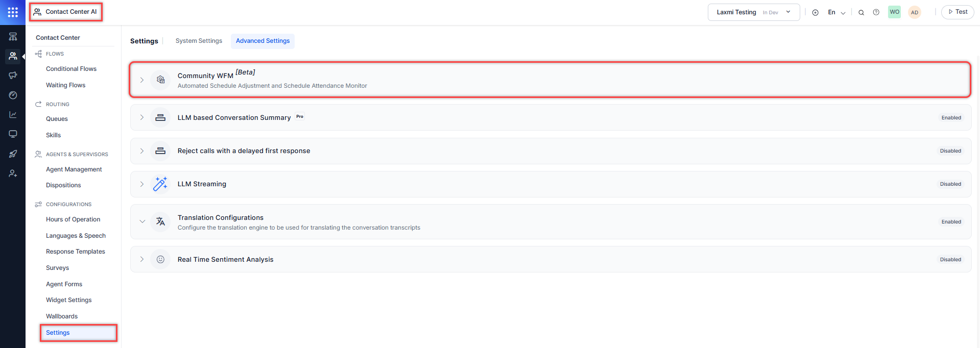980x348 pixels.
Task: Click the add user icon in sidebar
Action: [x=13, y=173]
